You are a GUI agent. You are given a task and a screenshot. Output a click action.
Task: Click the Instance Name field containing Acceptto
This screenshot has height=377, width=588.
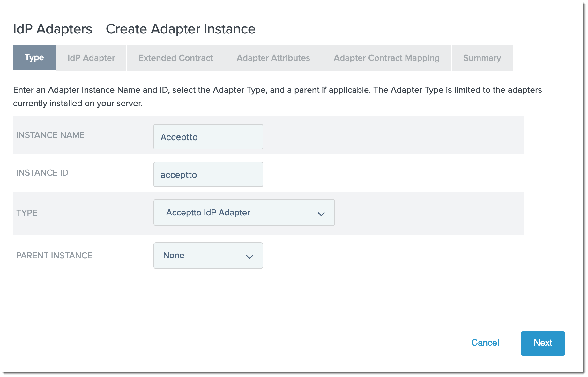pyautogui.click(x=208, y=137)
